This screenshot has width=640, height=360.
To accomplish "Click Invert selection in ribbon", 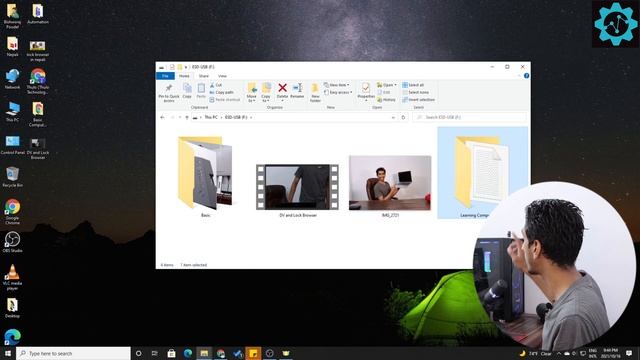I will (x=418, y=100).
